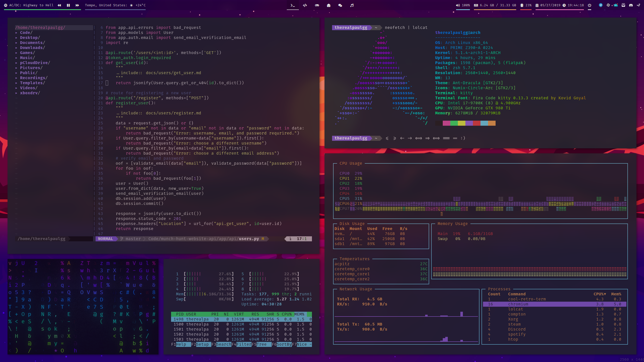The width and height of the screenshot is (644, 362).
Task: Open the Discord tray icon
Action: click(x=631, y=5)
